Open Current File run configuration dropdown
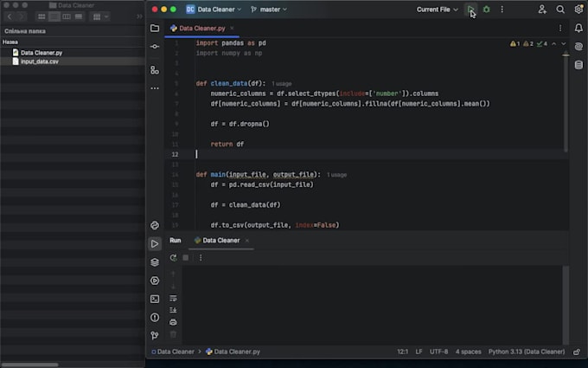Screen dimensions: 588x368 click(438, 10)
